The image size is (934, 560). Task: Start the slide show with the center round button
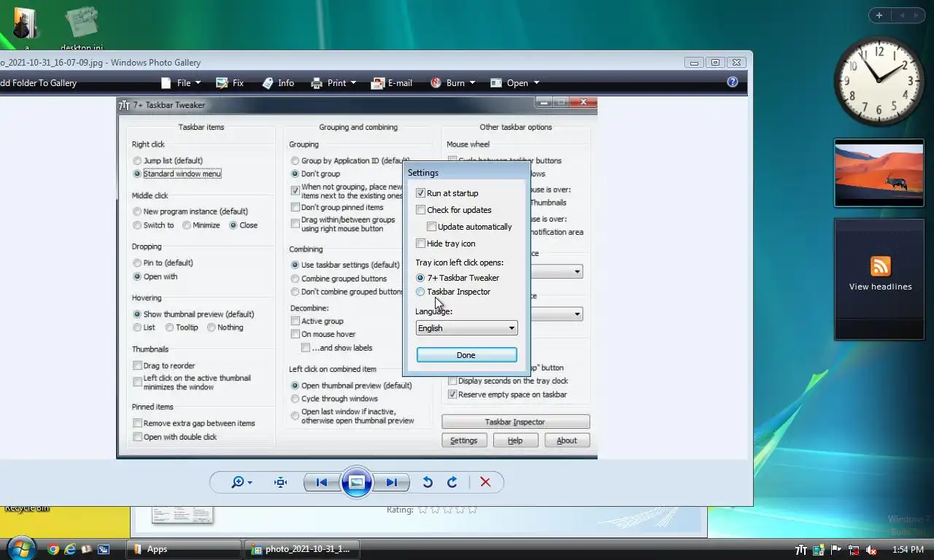tap(357, 482)
